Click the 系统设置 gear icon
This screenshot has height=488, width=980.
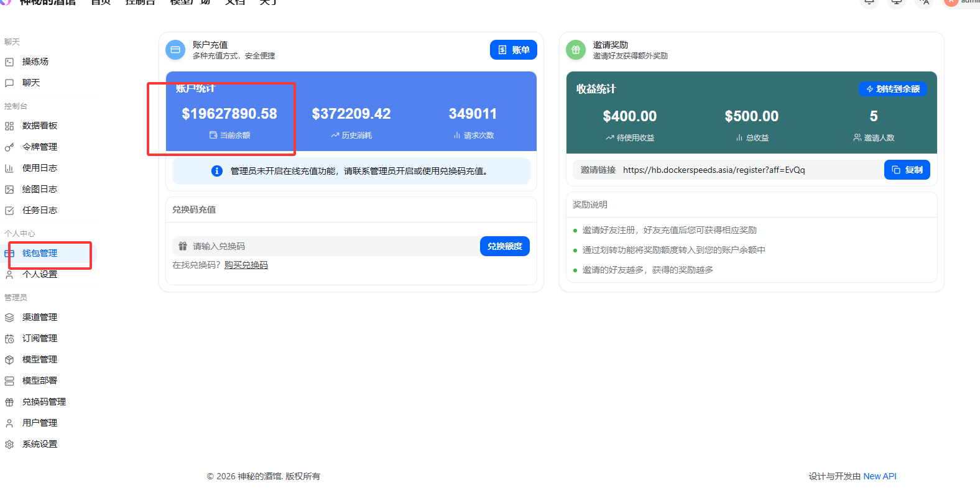[9, 444]
